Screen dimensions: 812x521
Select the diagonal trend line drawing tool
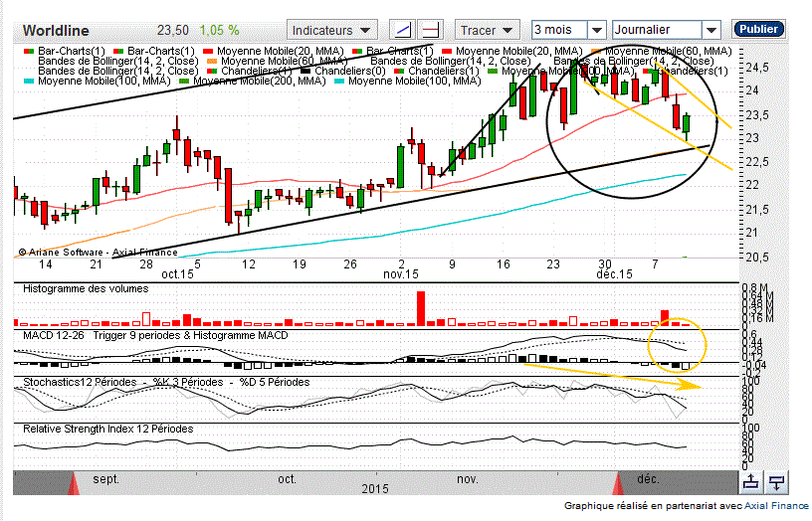point(402,30)
